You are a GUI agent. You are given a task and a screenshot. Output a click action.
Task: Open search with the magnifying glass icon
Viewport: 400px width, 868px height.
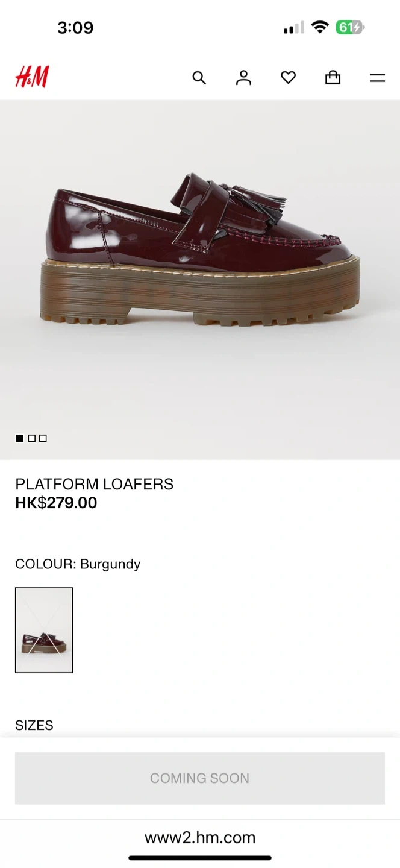pos(199,77)
